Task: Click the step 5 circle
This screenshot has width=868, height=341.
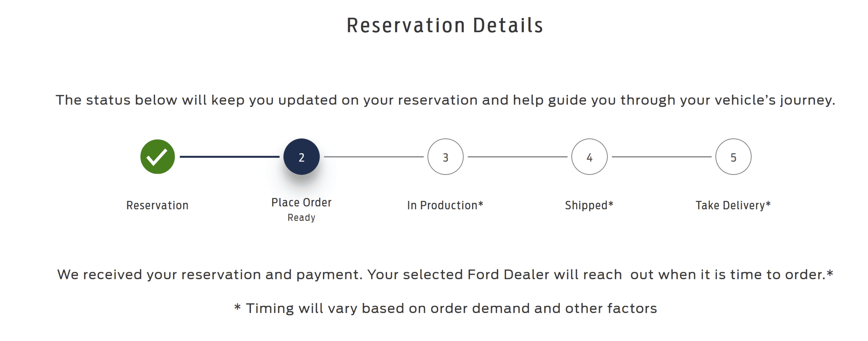Action: [733, 157]
